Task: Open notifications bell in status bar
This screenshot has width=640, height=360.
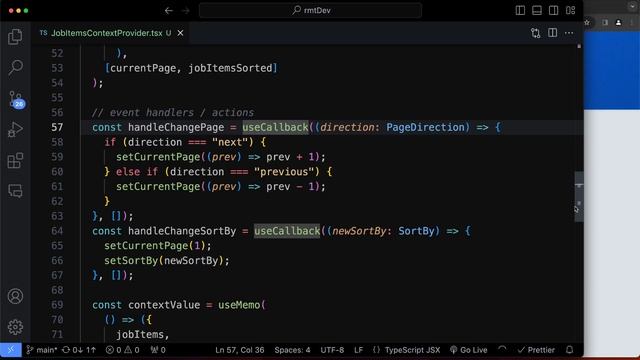Action: point(570,350)
